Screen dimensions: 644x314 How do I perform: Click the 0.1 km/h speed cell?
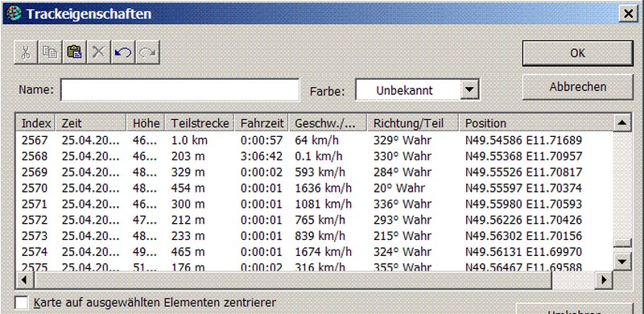pyautogui.click(x=319, y=156)
